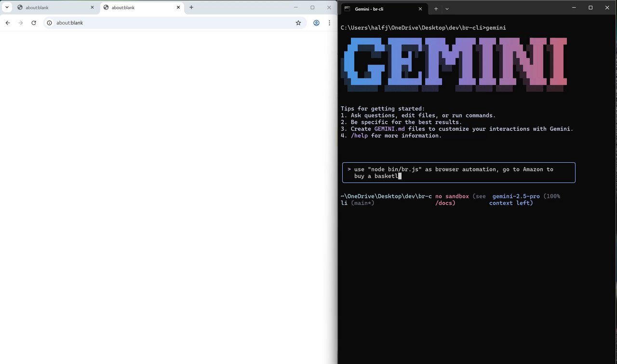Select the Gemini - br-cli terminal tab

click(383, 9)
